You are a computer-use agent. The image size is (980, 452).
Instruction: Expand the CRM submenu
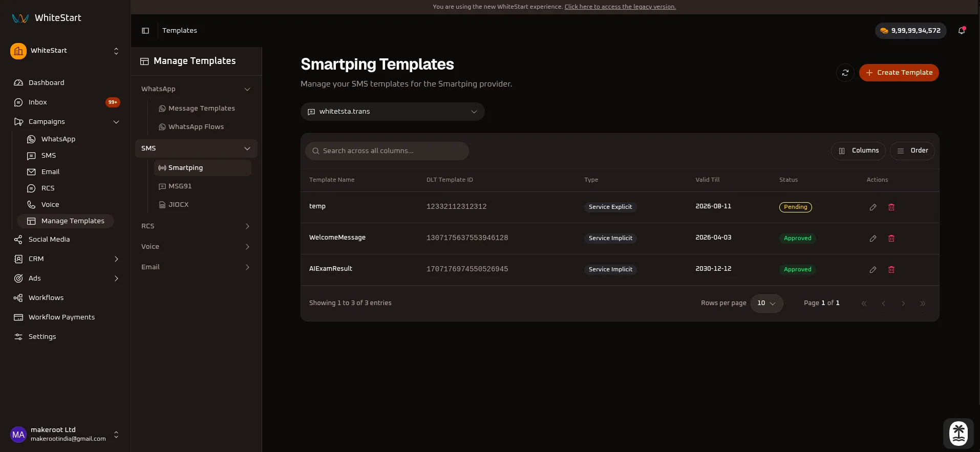[x=65, y=259]
